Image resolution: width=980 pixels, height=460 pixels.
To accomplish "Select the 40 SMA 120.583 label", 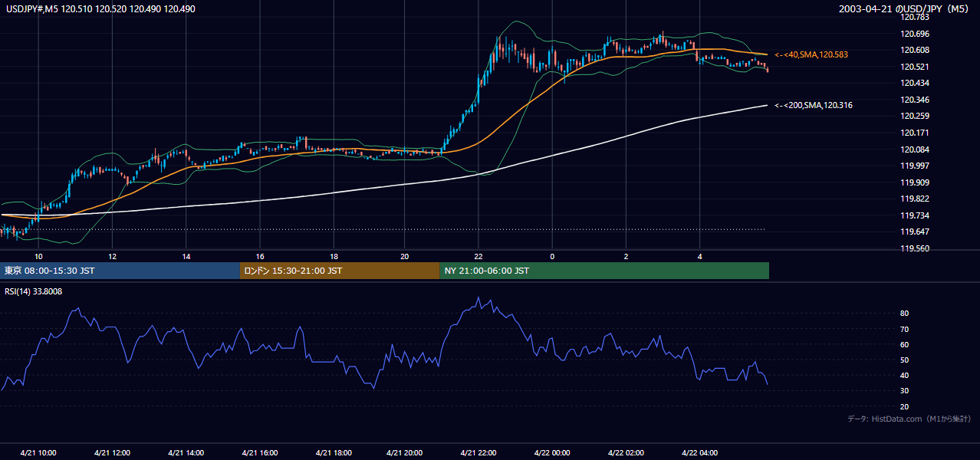I will click(811, 55).
